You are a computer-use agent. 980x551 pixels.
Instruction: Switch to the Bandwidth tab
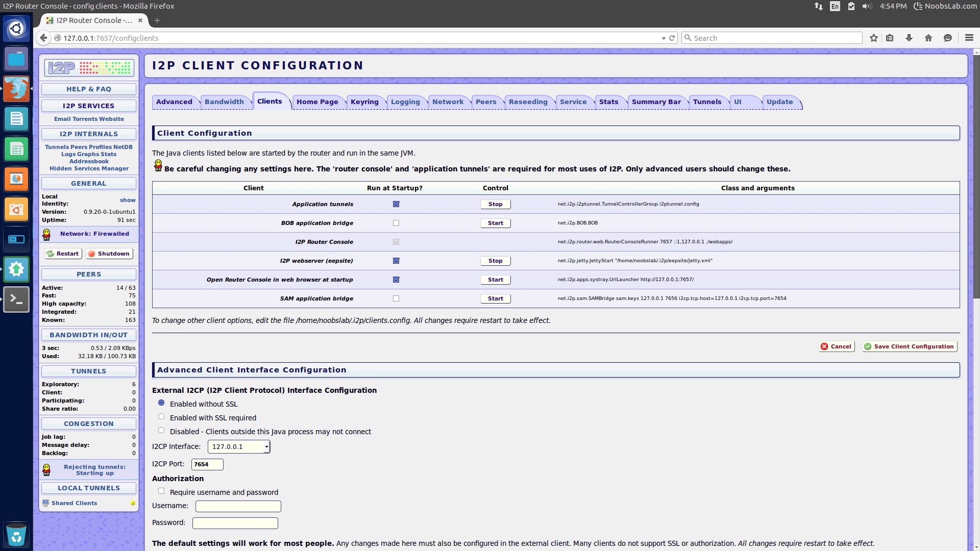pyautogui.click(x=224, y=102)
